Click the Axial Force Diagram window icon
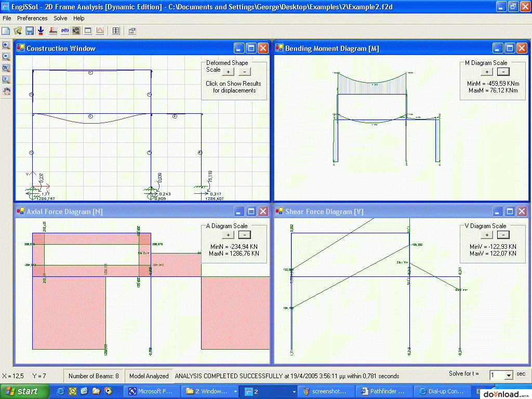The image size is (532, 399). point(21,211)
